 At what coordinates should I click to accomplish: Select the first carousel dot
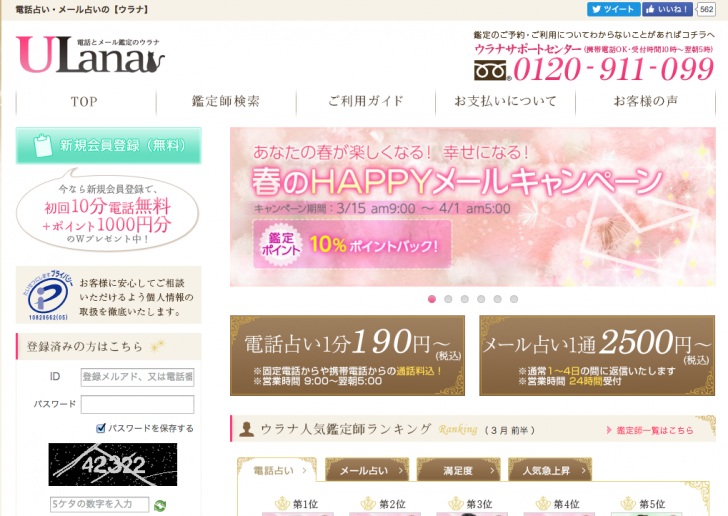pos(432,299)
